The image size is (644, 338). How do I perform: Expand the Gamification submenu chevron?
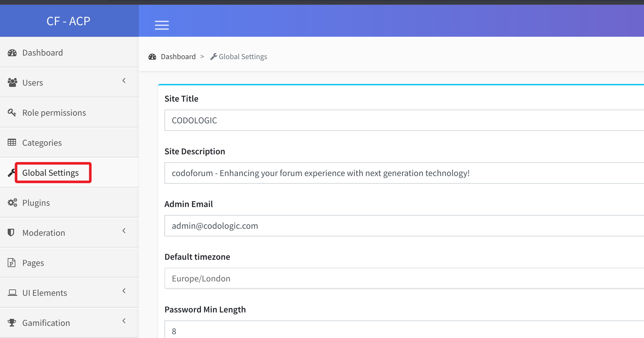coord(124,321)
